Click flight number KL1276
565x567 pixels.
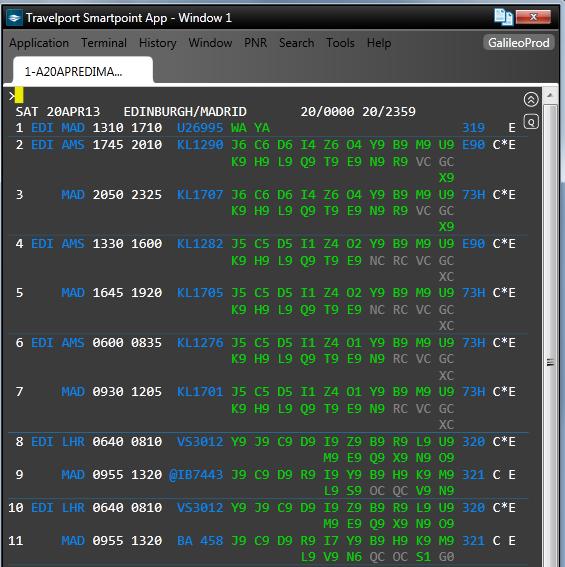point(200,342)
